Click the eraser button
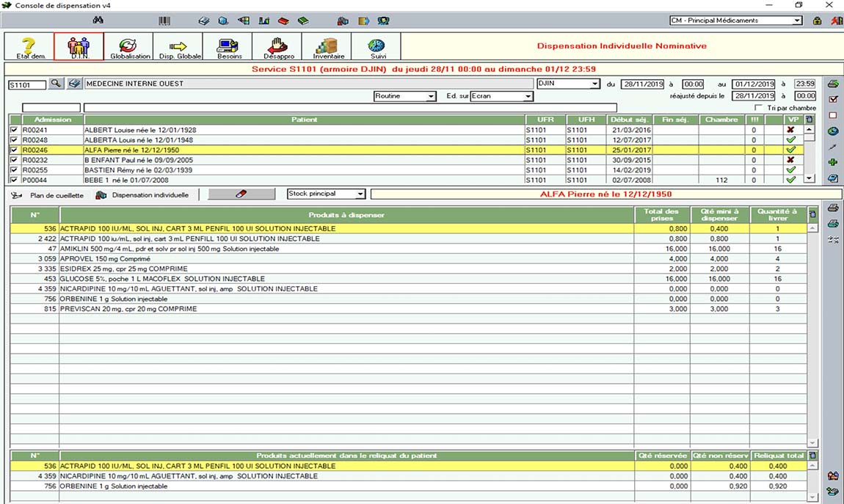Image resolution: width=844 pixels, height=504 pixels. click(241, 194)
